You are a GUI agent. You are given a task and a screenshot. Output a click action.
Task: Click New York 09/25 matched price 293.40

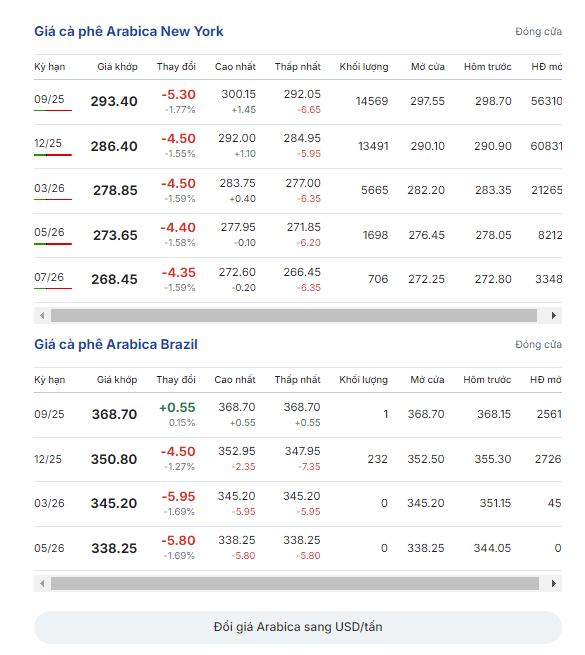click(114, 101)
